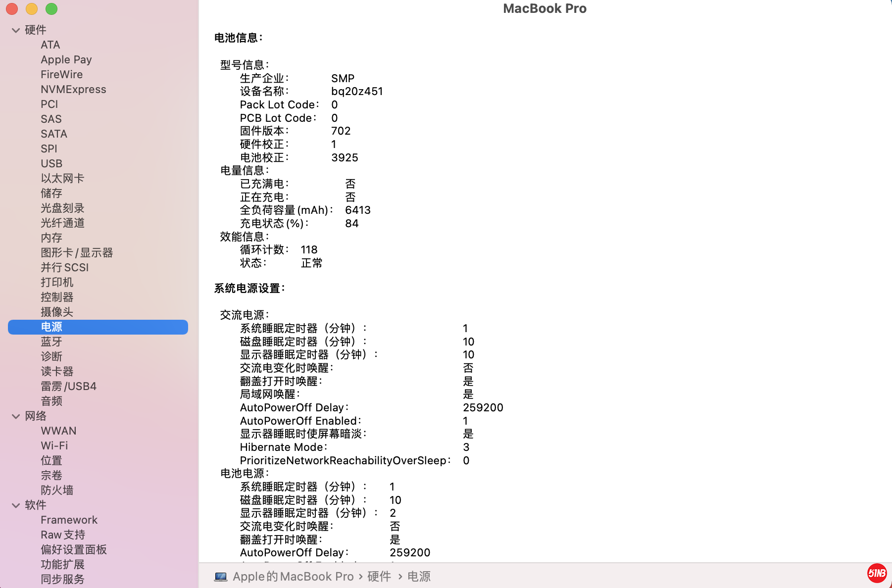
Task: Select 读卡器 in the hardware list
Action: point(57,372)
